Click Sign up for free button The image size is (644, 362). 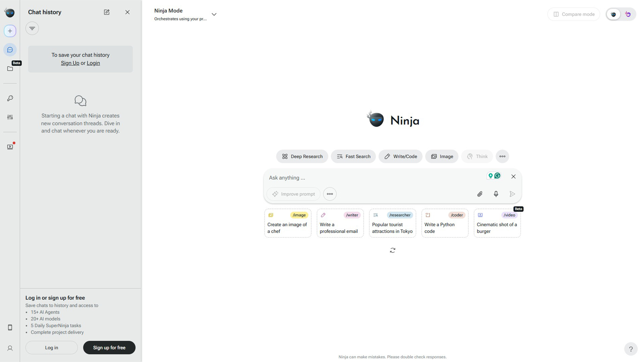tap(109, 348)
